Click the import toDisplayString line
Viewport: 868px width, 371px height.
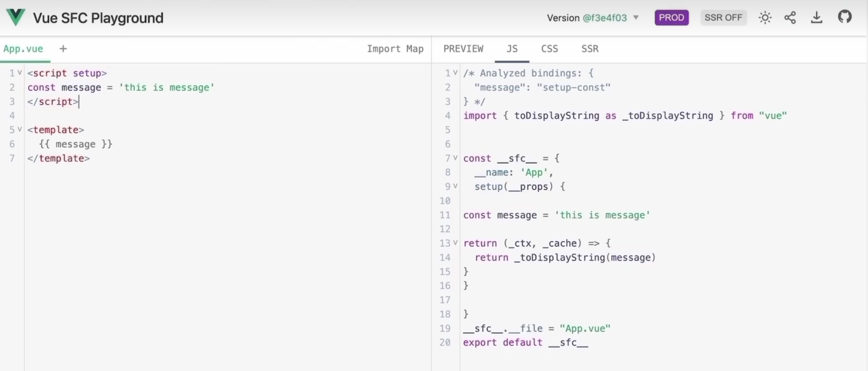625,116
